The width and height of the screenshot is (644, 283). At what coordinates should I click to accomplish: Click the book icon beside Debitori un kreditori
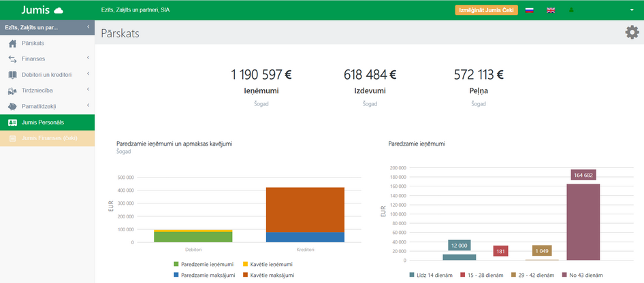tap(13, 75)
